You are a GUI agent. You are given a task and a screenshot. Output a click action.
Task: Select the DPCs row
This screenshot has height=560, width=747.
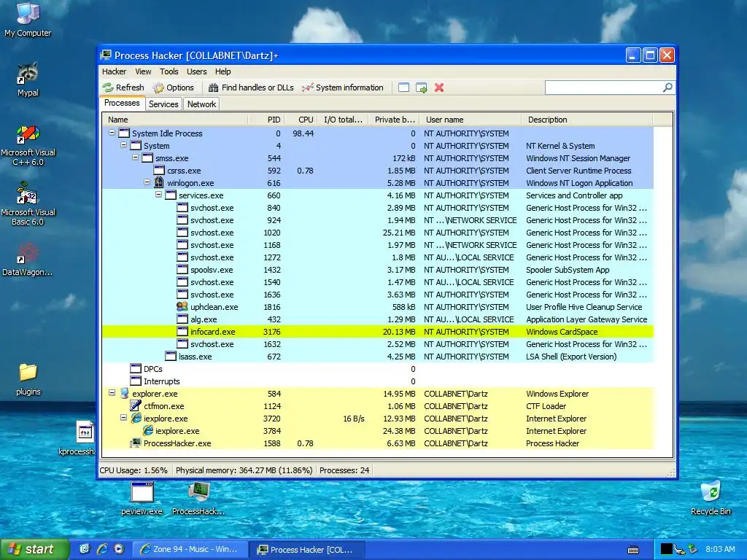coord(378,368)
